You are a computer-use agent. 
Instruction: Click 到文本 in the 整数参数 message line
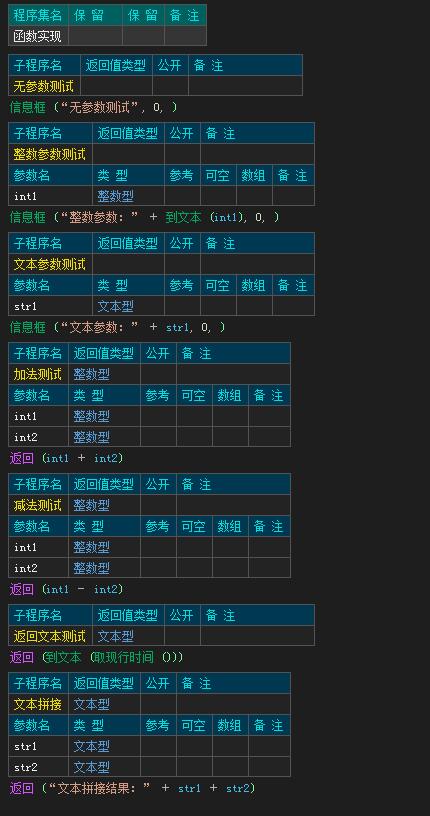pos(183,218)
